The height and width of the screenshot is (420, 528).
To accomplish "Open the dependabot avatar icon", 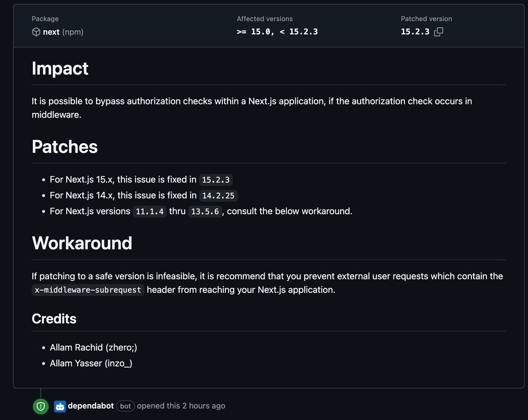I will 60,406.
